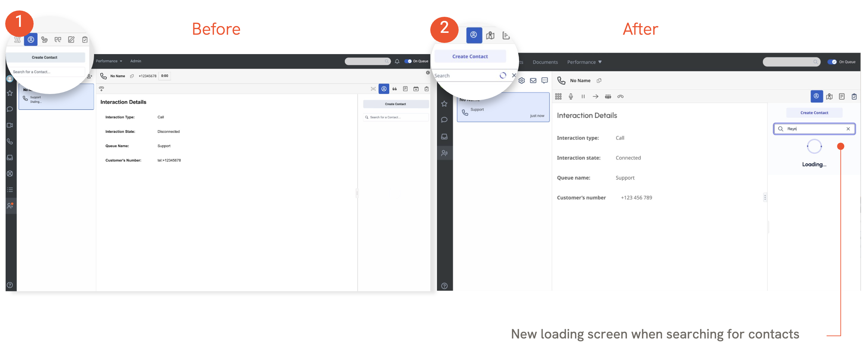Open the dialpad grid icon
868x359 pixels.
click(558, 97)
